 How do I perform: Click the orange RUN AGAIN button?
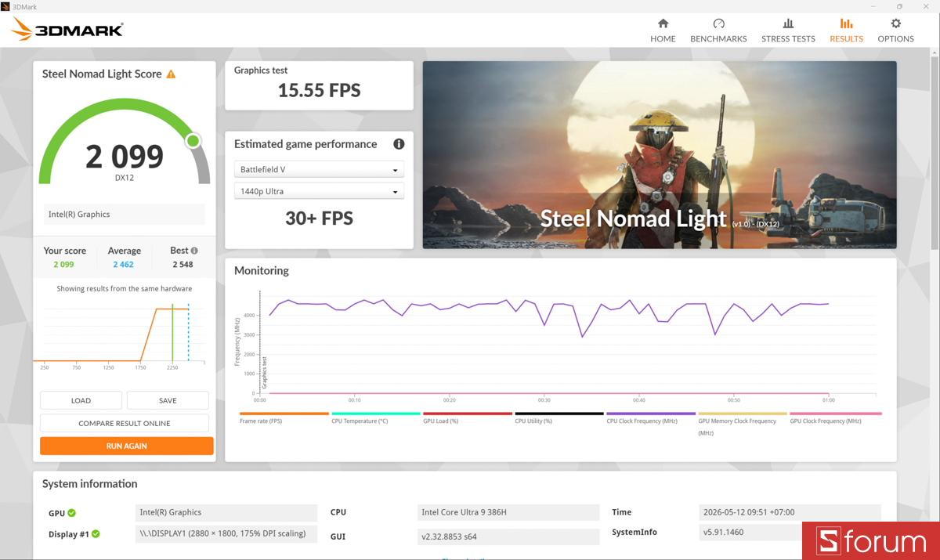[x=127, y=446]
